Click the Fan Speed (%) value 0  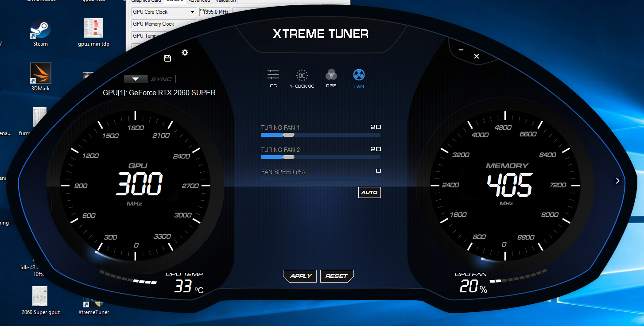coord(378,171)
